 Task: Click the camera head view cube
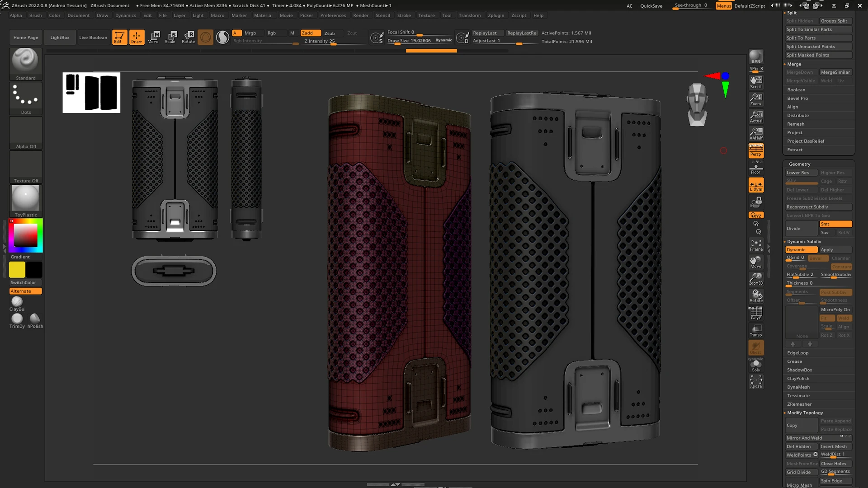click(x=697, y=104)
